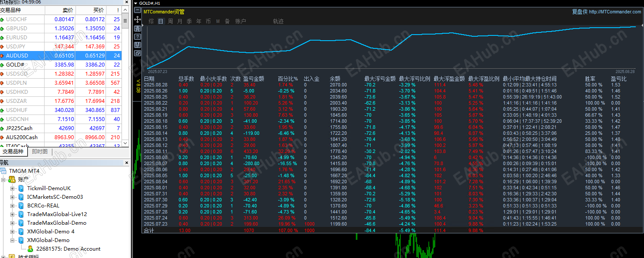The width and height of the screenshot is (644, 258).
Task: Expand the BCRCo-REAL tree node
Action: pyautogui.click(x=12, y=206)
